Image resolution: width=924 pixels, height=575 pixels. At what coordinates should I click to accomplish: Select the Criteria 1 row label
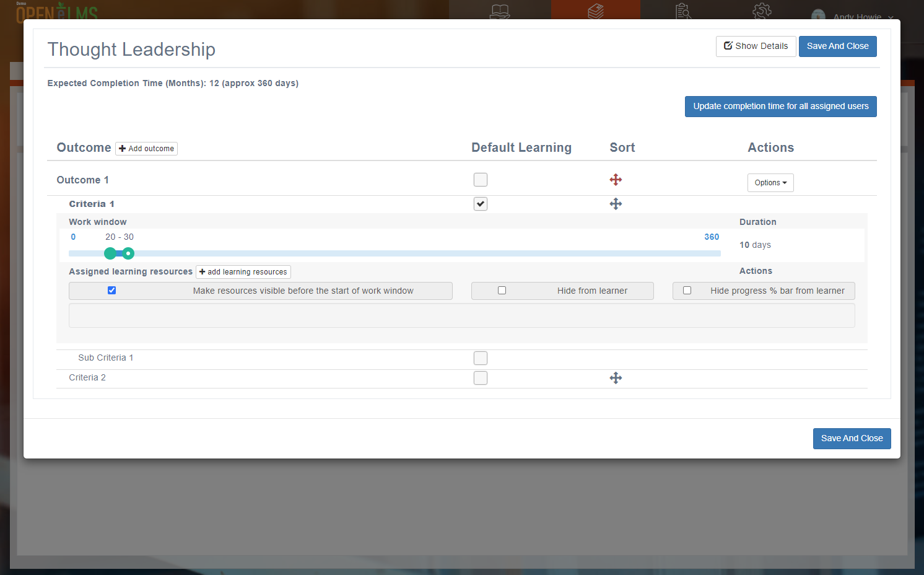92,204
